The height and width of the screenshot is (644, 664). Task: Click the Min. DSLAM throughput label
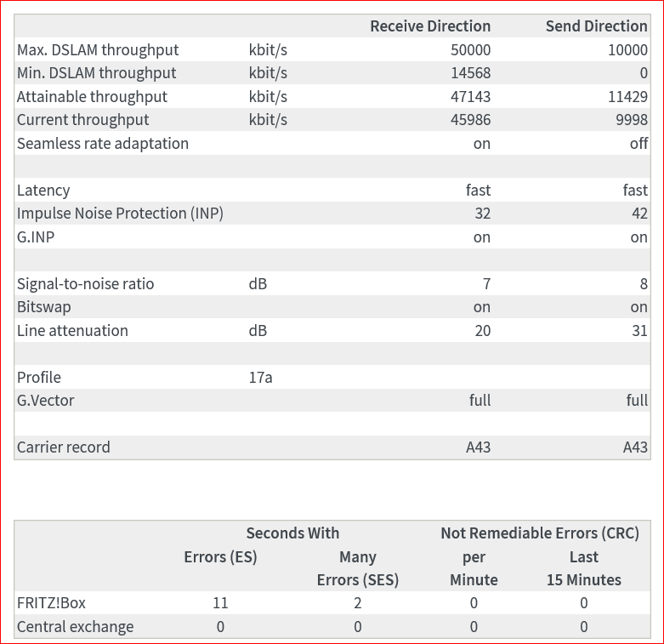(97, 73)
